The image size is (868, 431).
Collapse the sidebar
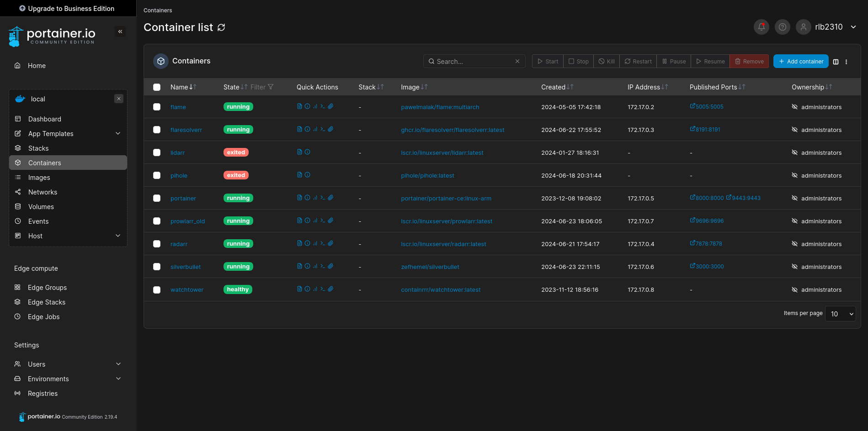click(120, 32)
